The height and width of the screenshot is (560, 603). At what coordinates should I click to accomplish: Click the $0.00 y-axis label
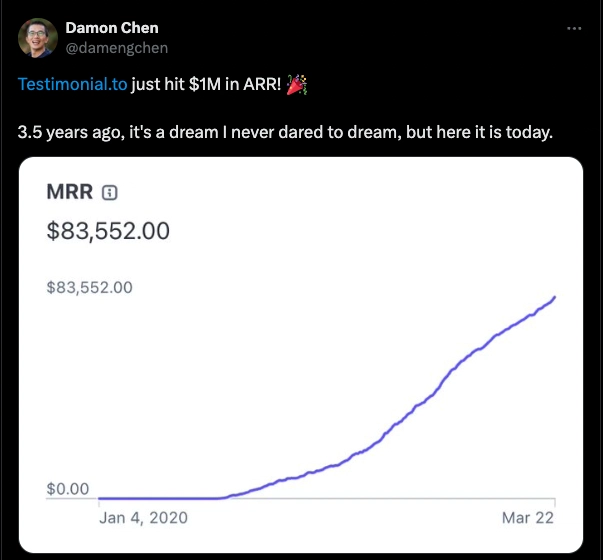coord(68,489)
